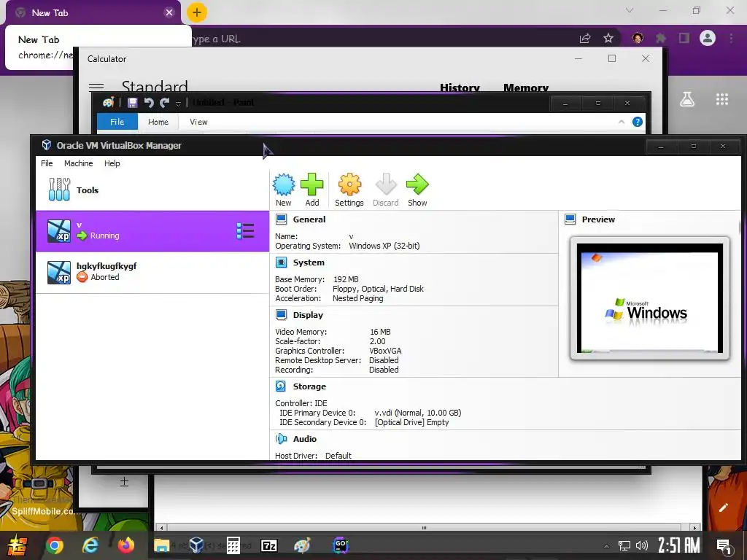Click the Preview panel header

point(598,219)
